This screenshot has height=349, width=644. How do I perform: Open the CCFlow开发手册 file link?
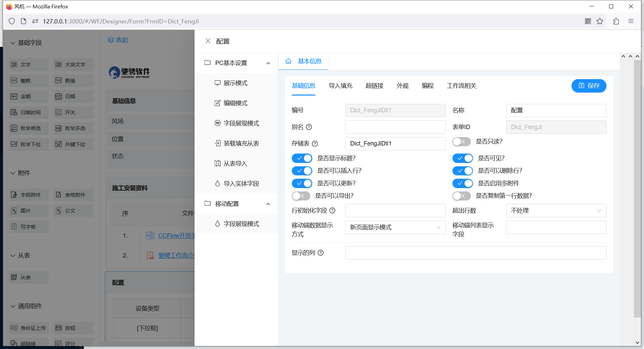point(176,236)
